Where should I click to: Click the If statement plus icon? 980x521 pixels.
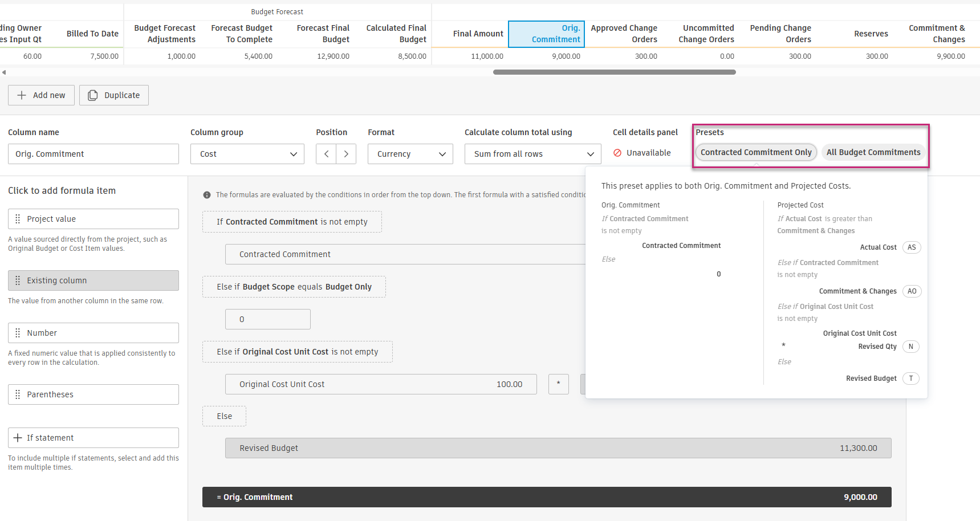pyautogui.click(x=18, y=438)
